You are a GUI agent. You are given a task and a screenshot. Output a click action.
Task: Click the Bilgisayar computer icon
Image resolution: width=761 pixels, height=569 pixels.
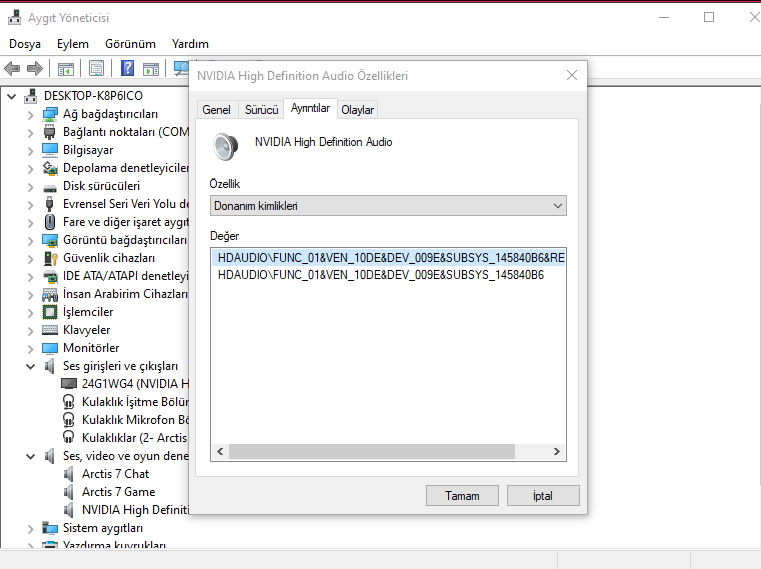click(50, 150)
